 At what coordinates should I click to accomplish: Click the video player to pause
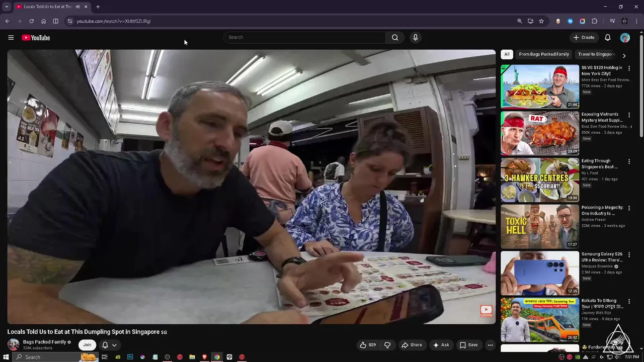(251, 187)
